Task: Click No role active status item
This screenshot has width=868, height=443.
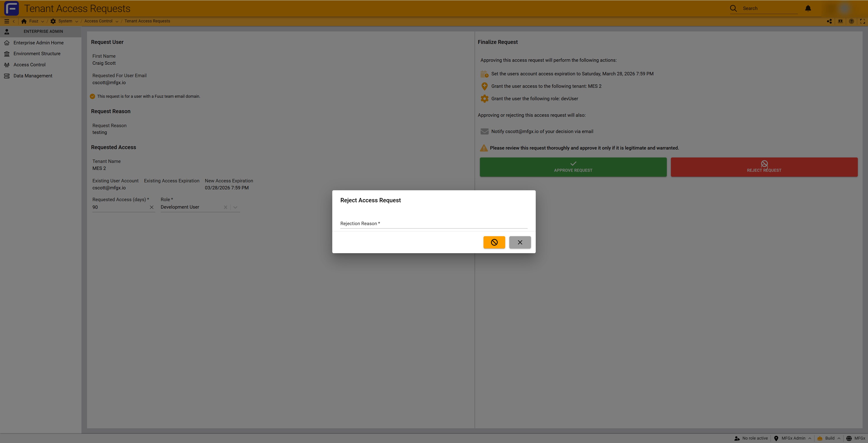Action: click(751, 438)
